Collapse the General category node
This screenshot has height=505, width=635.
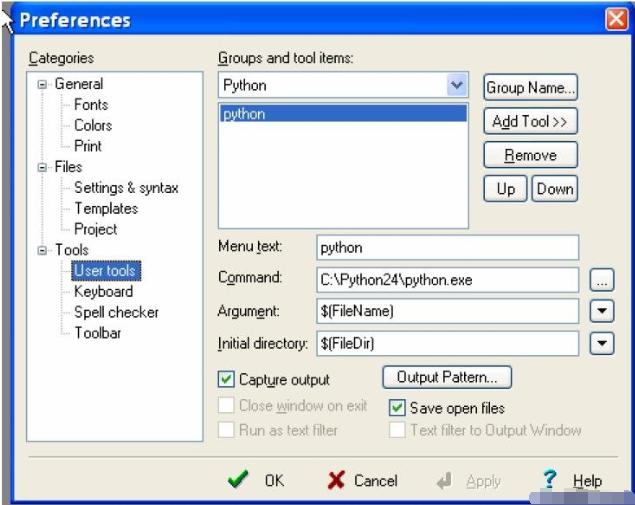tap(42, 84)
